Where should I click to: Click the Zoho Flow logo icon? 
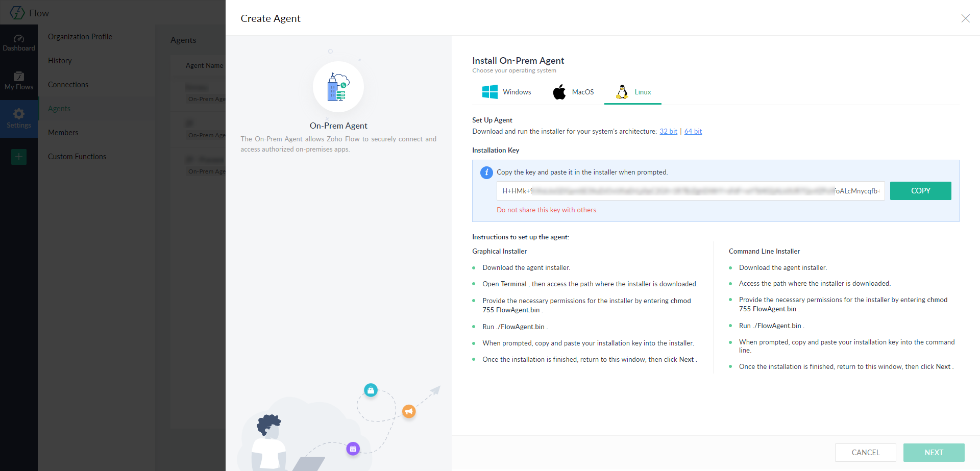[x=17, y=13]
